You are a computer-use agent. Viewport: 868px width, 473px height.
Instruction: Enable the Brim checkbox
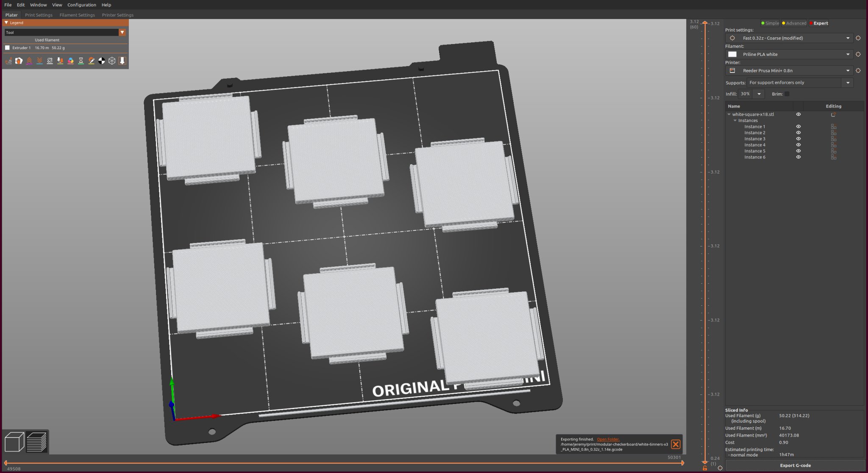click(787, 94)
